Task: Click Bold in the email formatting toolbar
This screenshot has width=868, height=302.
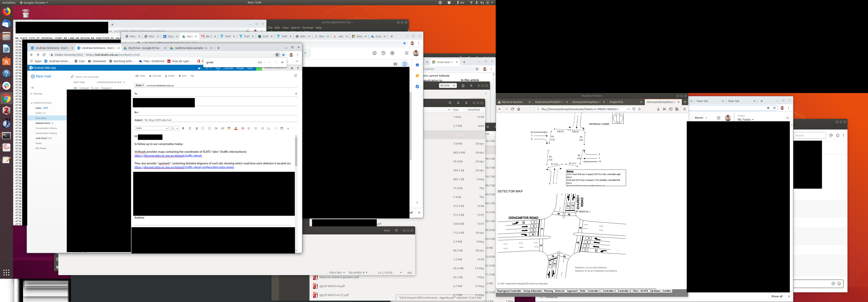Action: [183, 128]
